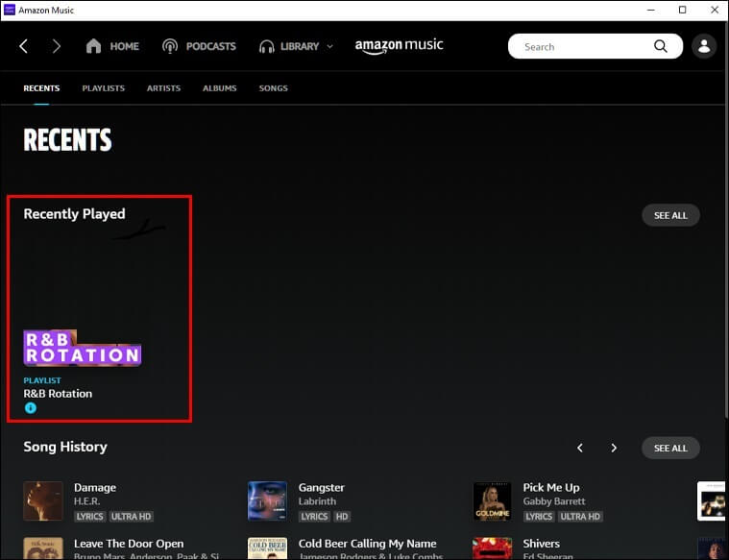Click the Amazon Music title bar icon
729x560 pixels.
(x=10, y=10)
